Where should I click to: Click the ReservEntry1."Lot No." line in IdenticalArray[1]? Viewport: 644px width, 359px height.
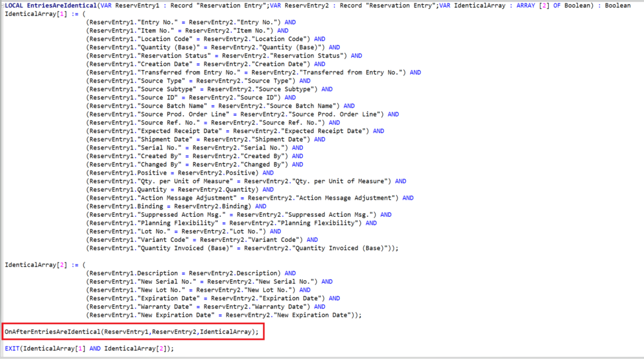click(183, 231)
